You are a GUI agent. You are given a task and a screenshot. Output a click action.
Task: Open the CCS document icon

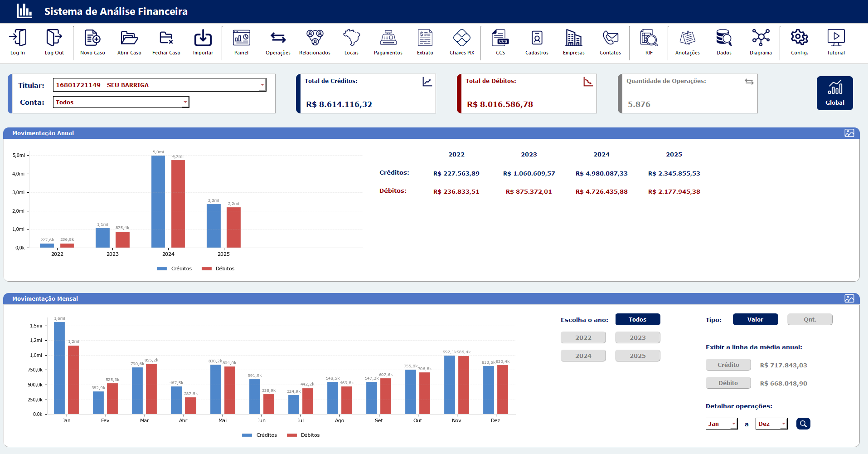(500, 38)
